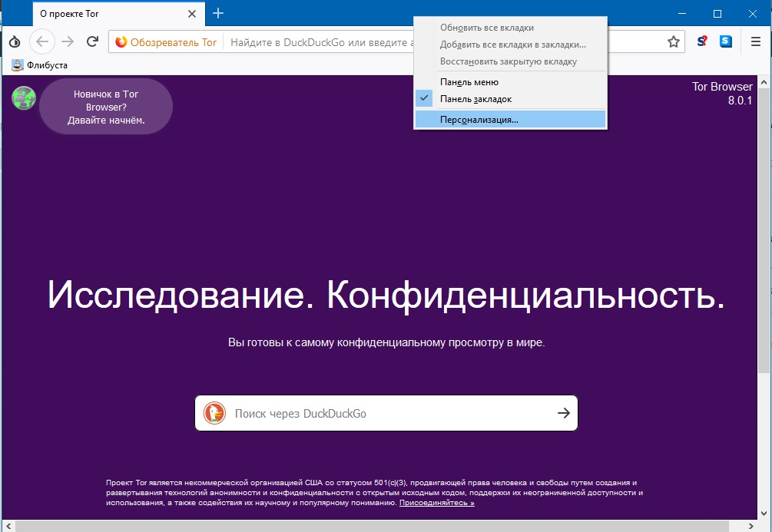Select the 'О проекте Tor' tab
This screenshot has height=532, width=772.
[x=118, y=14]
